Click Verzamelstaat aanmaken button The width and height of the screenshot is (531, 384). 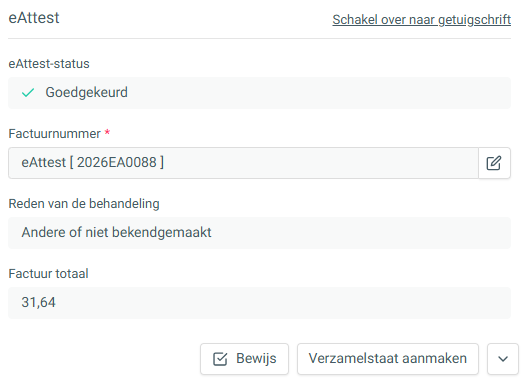[x=388, y=359]
